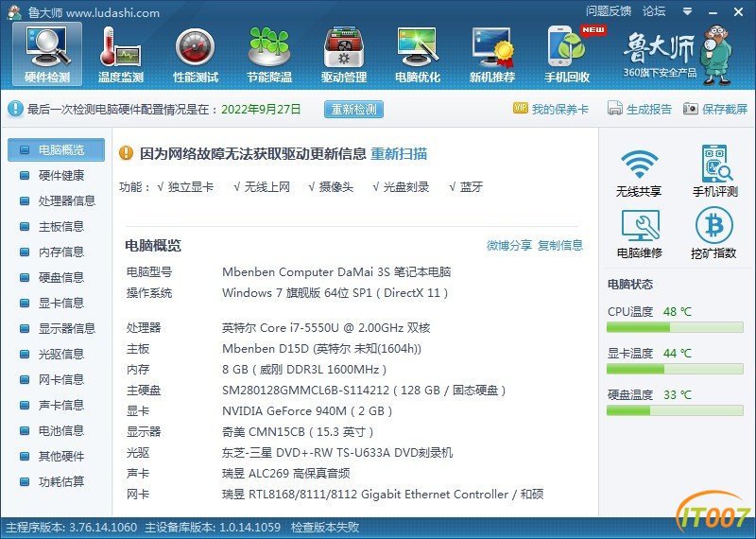
Task: Click the 2022年9月27日 date text
Action: [x=261, y=109]
